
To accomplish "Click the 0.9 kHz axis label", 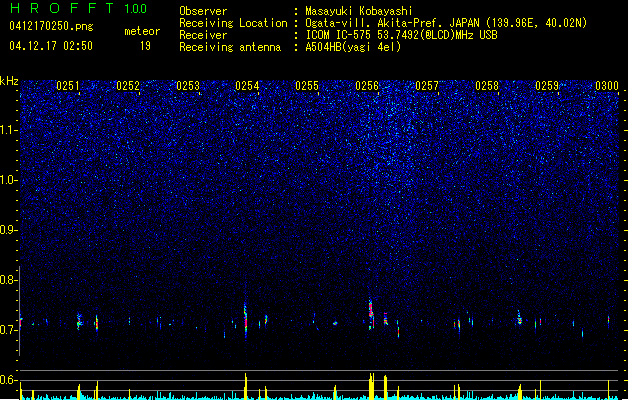I will (x=8, y=230).
